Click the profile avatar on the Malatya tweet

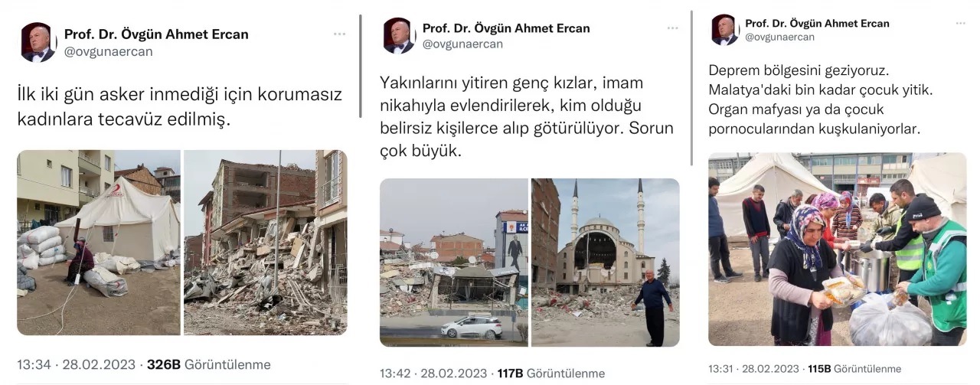pos(724,30)
